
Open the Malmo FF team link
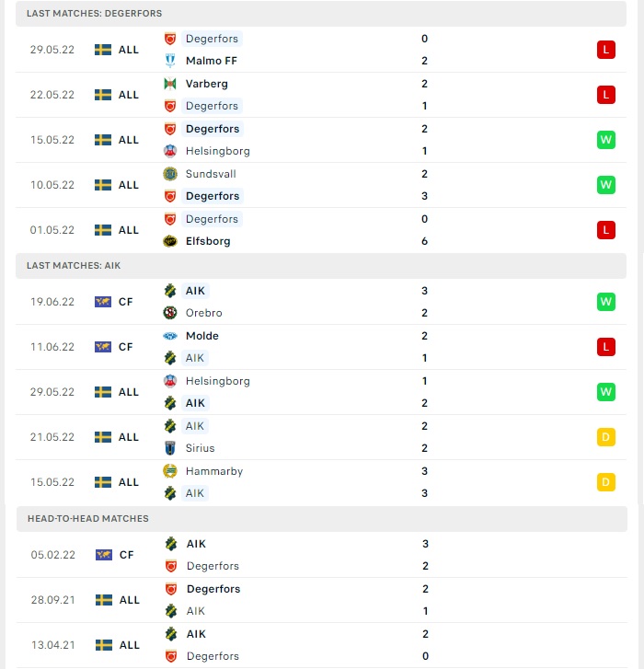point(211,61)
